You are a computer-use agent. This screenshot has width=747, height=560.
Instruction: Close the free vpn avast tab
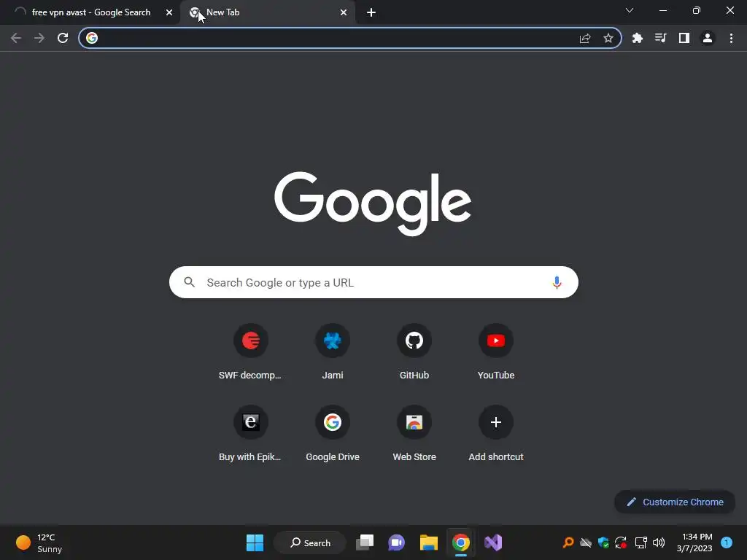169,13
